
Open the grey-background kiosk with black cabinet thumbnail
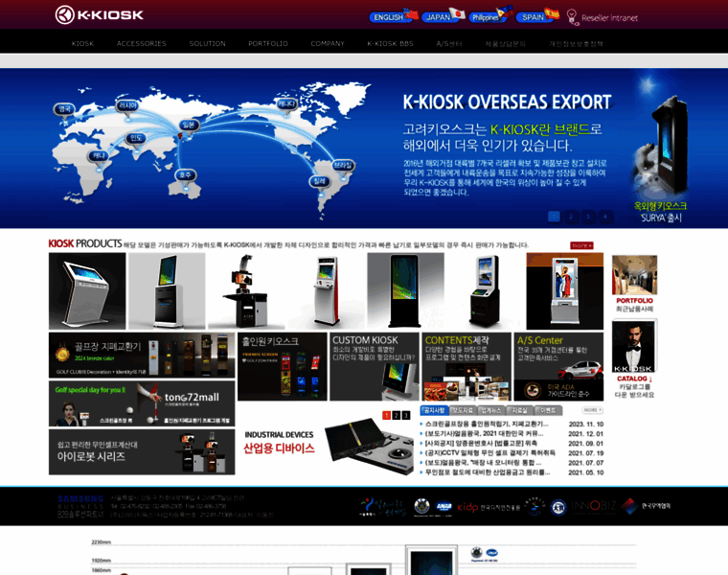click(x=167, y=291)
